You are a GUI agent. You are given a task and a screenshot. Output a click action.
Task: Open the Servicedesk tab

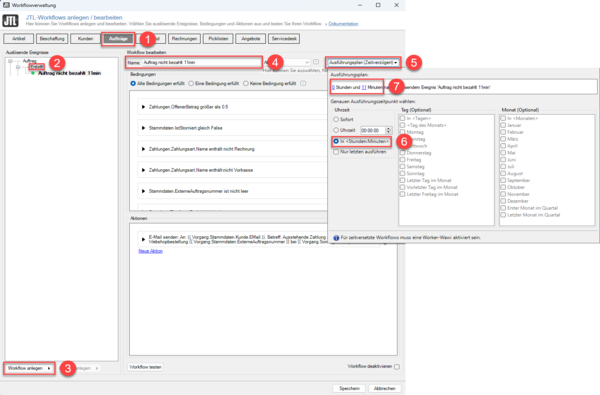pos(284,39)
